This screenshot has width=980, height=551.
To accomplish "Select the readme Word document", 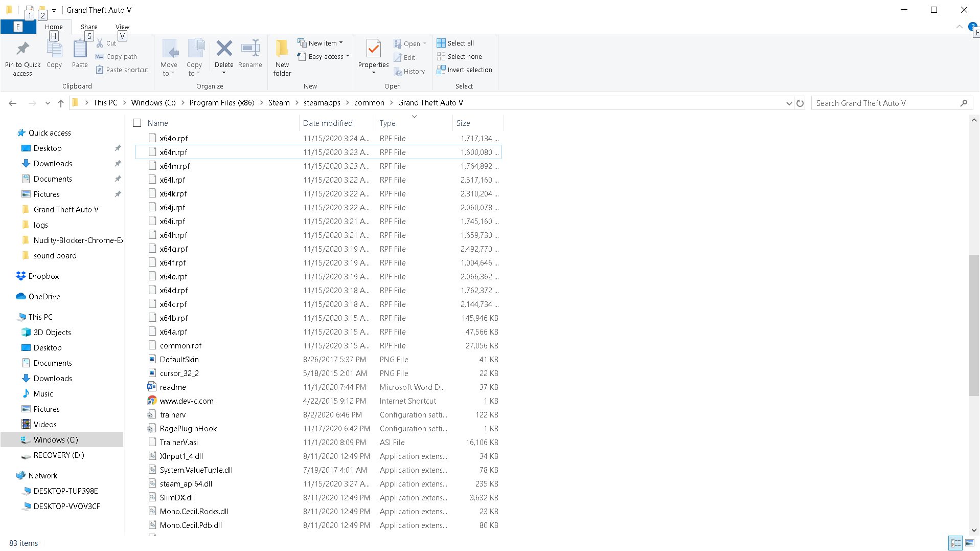I will click(x=318, y=387).
